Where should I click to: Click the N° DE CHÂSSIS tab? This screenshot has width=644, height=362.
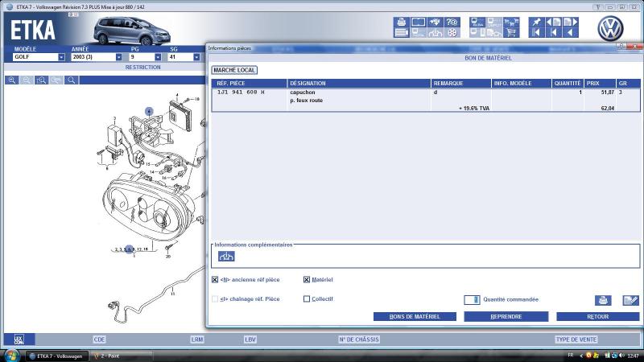point(359,339)
